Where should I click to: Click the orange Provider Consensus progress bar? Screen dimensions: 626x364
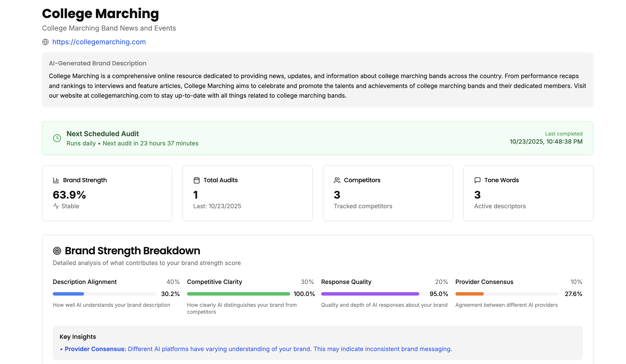[x=469, y=294]
